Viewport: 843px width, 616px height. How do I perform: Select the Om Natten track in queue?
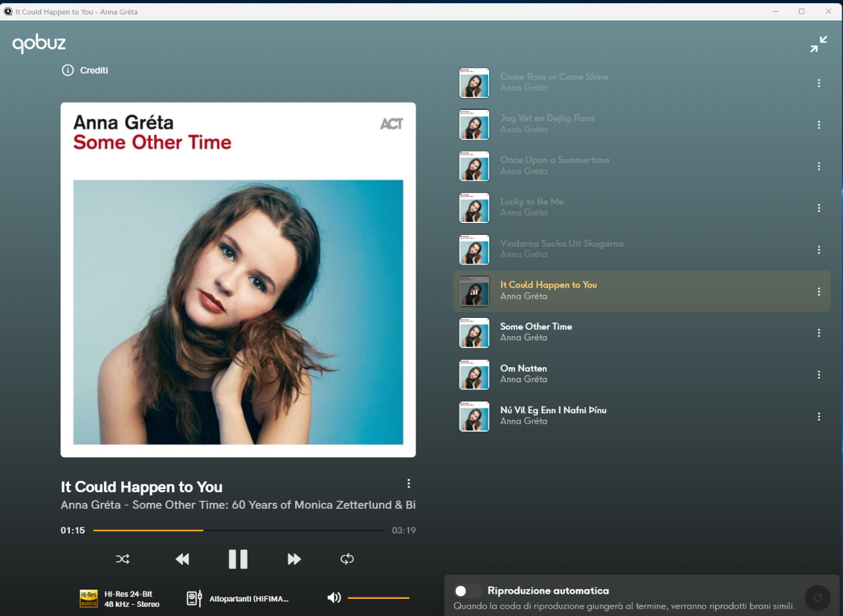(642, 375)
